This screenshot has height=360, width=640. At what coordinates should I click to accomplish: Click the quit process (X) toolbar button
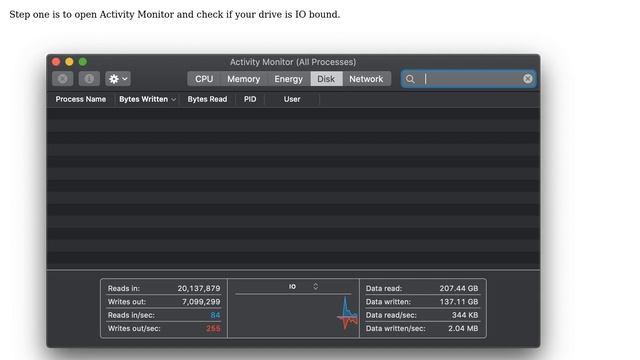[x=62, y=79]
